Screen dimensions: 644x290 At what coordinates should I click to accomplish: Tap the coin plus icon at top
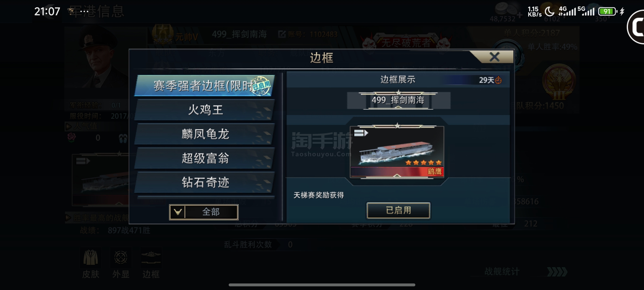(x=520, y=15)
